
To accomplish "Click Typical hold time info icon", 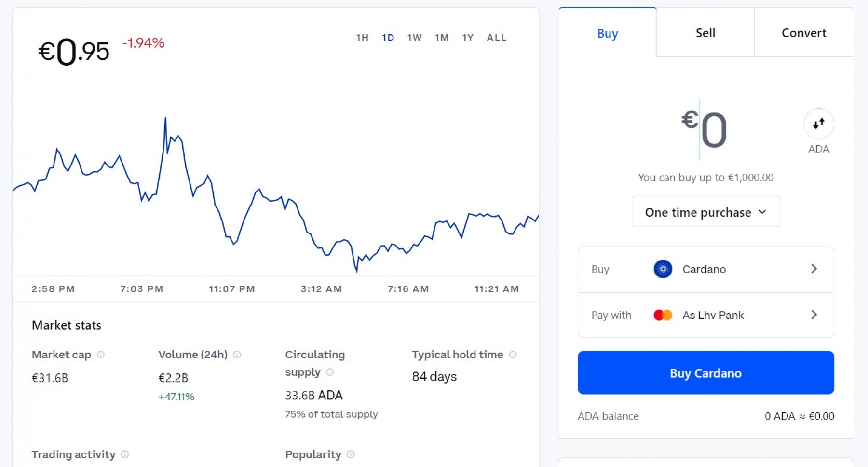I will (513, 355).
